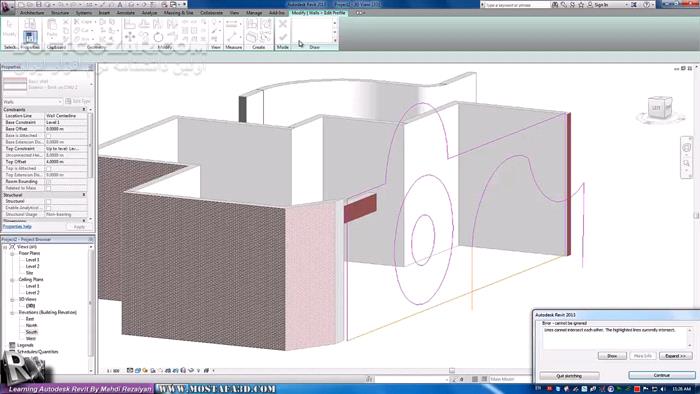Screen dimensions: 700x394
Task: Click Expand >> in error dialog
Action: click(x=675, y=356)
